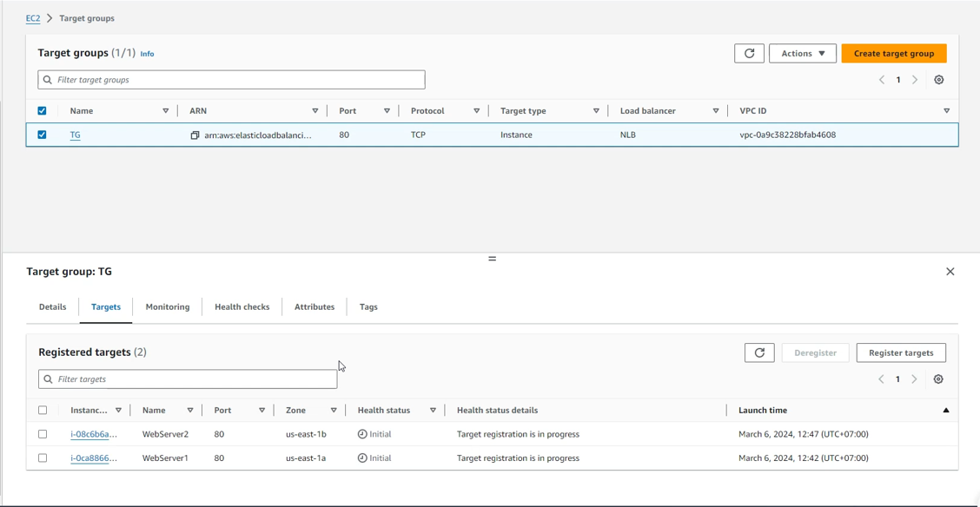
Task: Open the Actions dropdown menu
Action: pos(802,54)
